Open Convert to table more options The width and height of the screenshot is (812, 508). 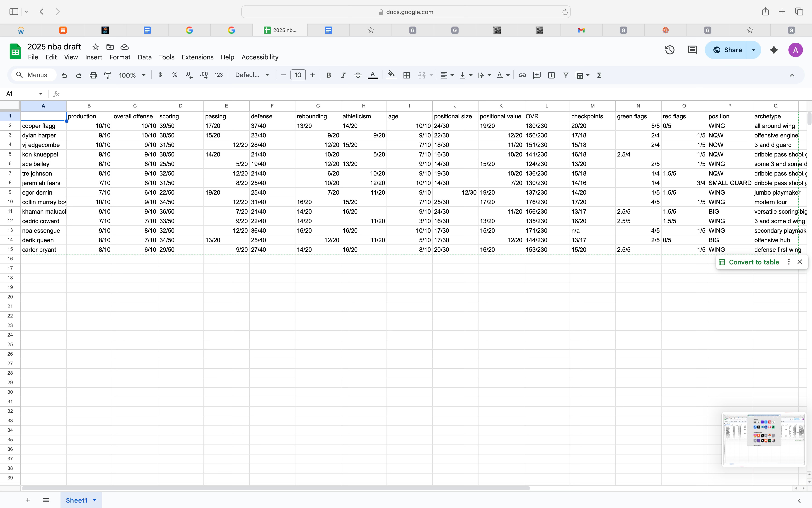point(789,262)
